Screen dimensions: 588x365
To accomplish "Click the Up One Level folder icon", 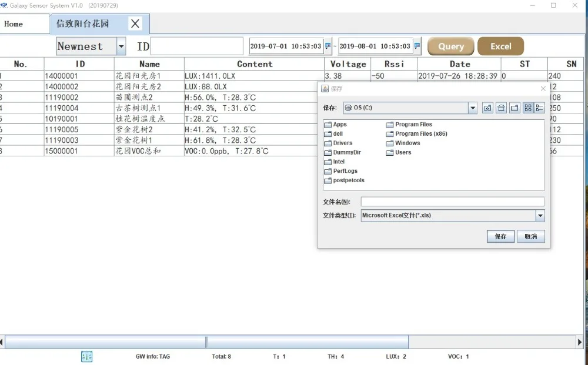I will tap(487, 108).
